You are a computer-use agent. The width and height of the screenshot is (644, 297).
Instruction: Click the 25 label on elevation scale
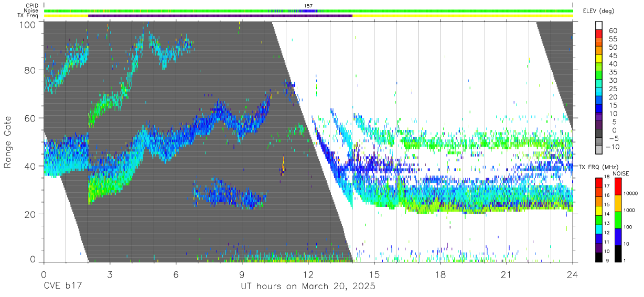613,89
